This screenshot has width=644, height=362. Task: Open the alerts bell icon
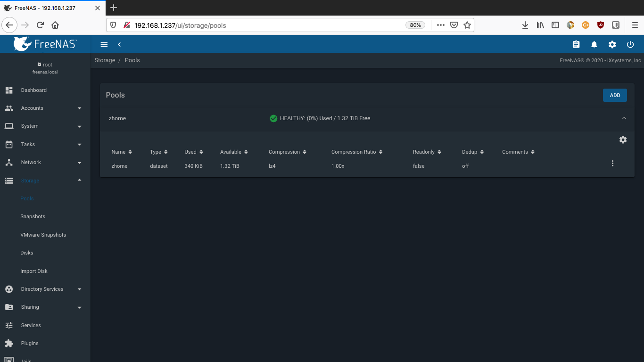pos(594,44)
